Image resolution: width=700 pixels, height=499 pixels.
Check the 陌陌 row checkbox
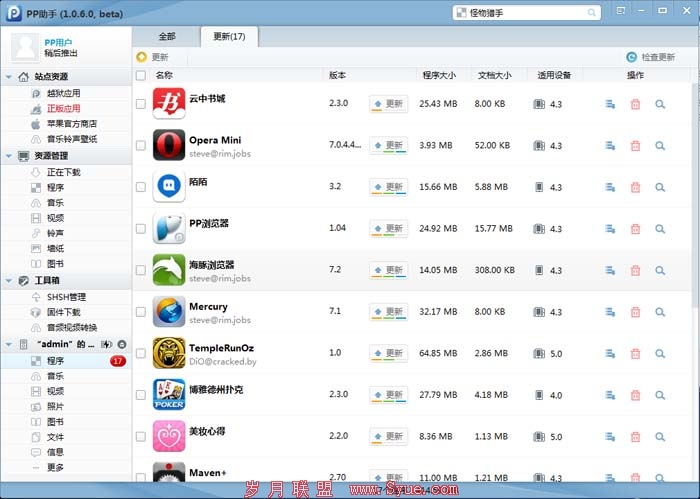[141, 187]
